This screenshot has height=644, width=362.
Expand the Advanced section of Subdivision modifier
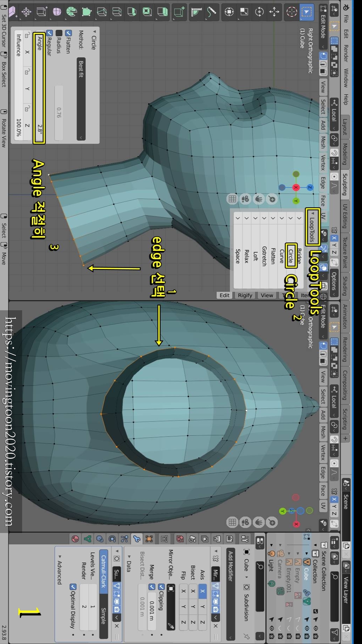pyautogui.click(x=60, y=570)
